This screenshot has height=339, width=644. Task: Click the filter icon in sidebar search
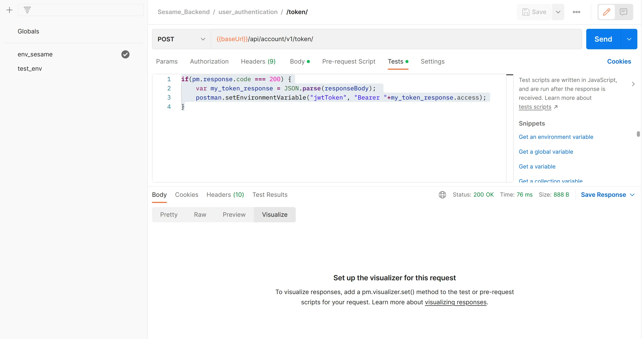point(27,10)
